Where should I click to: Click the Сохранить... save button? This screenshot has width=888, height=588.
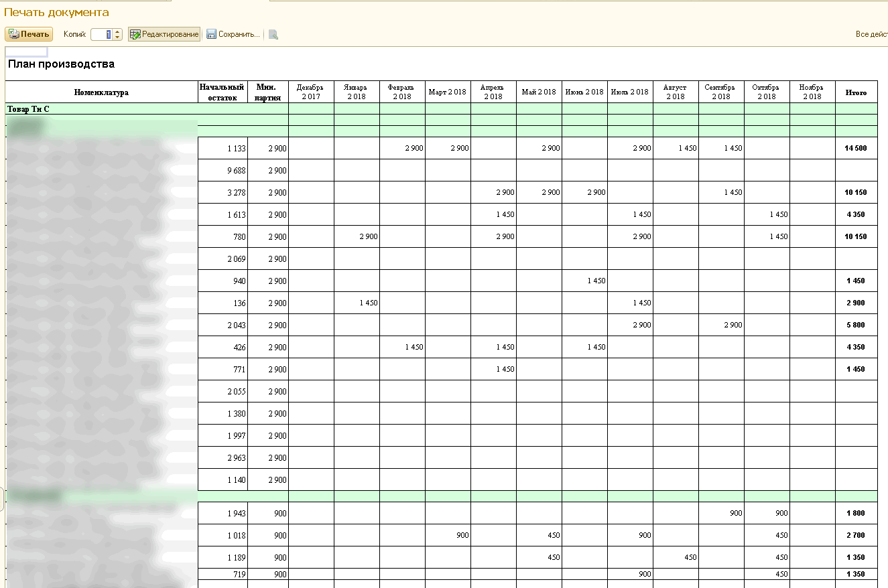(233, 34)
